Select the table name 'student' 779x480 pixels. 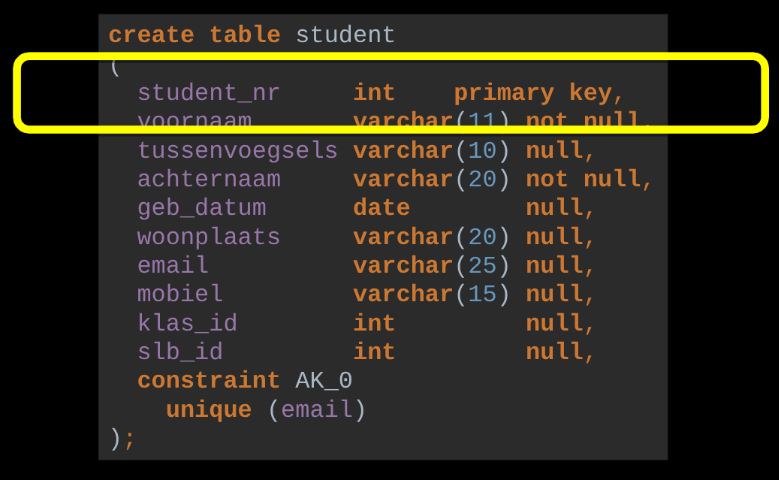coord(345,35)
